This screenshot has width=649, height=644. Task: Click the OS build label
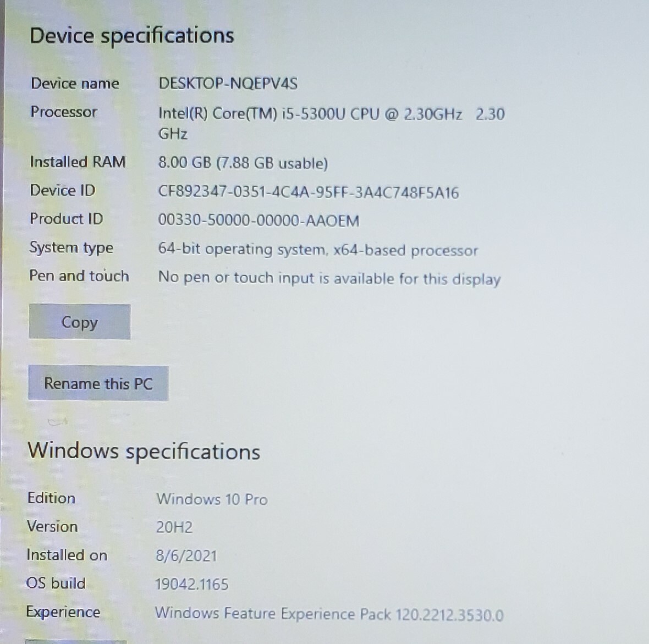pyautogui.click(x=56, y=583)
